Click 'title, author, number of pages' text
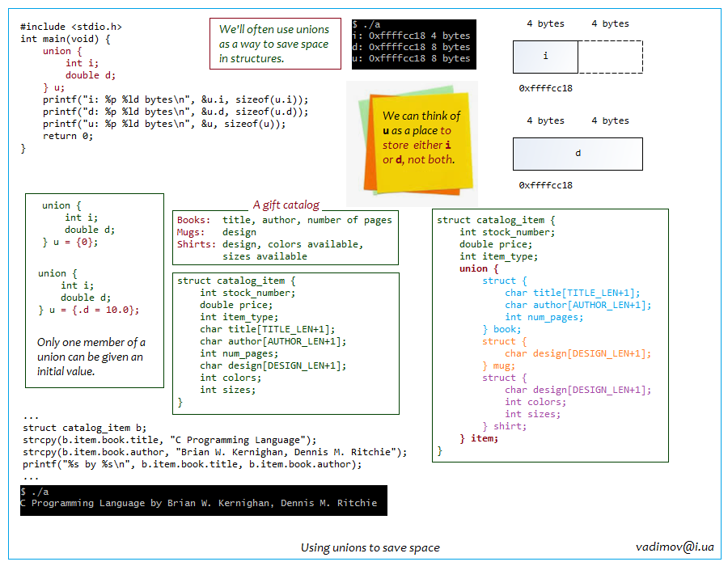The width and height of the screenshot is (728, 566). pyautogui.click(x=307, y=221)
